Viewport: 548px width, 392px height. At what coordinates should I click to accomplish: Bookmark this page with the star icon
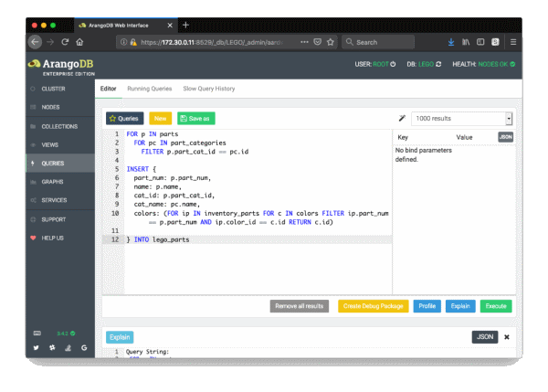point(331,42)
